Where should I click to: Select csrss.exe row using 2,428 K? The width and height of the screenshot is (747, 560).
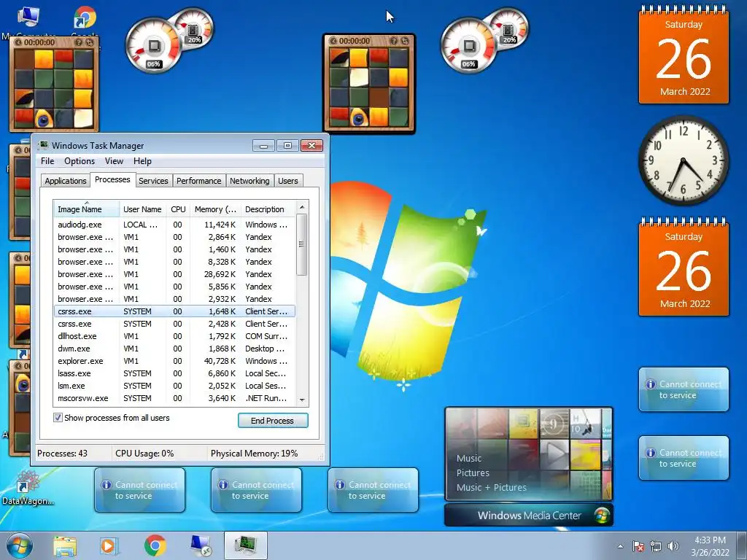(x=174, y=323)
